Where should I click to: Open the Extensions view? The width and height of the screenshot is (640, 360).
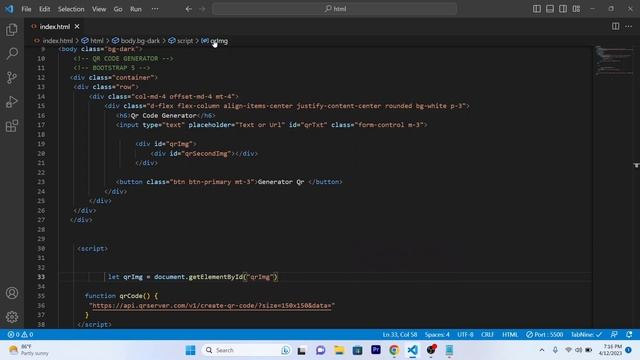click(x=12, y=126)
